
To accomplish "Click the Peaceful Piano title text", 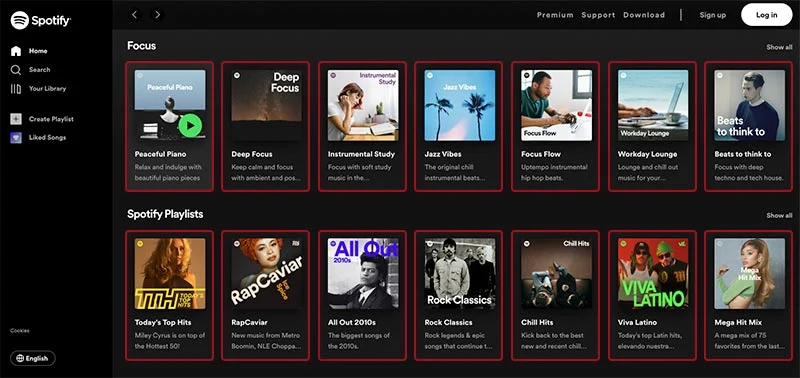I will coord(160,154).
